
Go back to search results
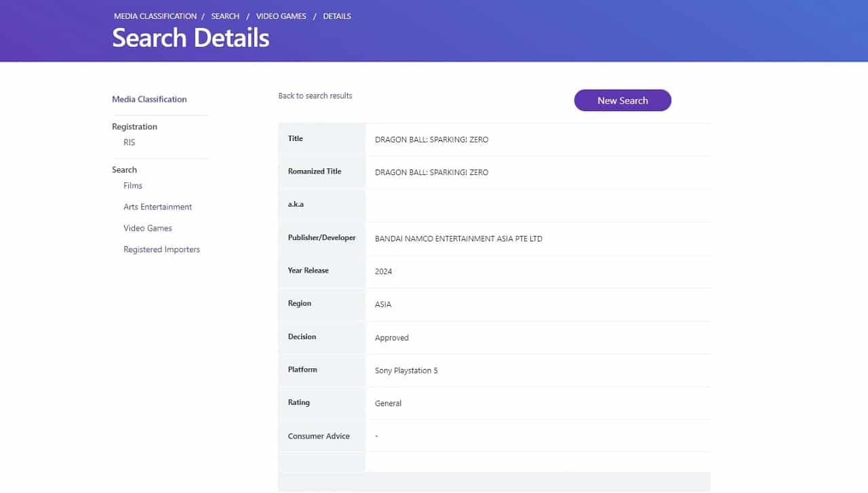[315, 96]
